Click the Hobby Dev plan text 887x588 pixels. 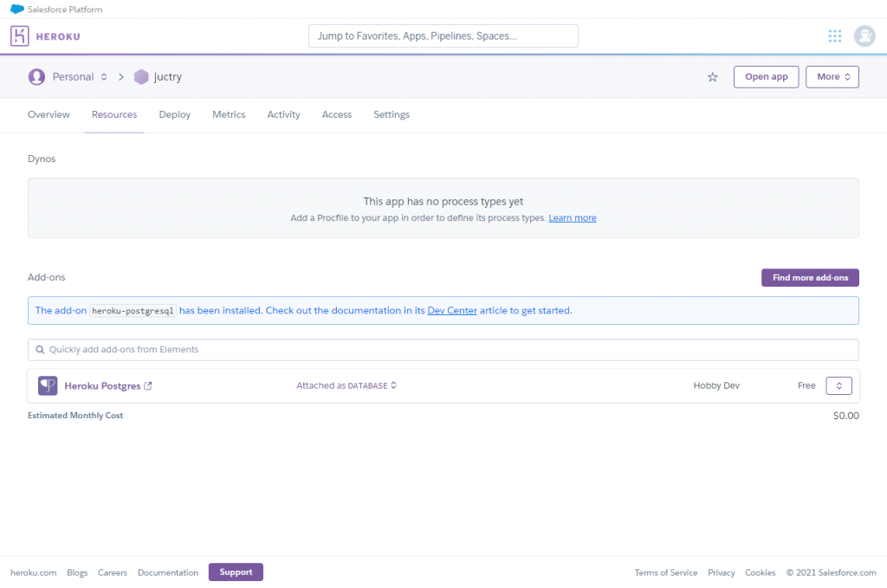pyautogui.click(x=716, y=385)
